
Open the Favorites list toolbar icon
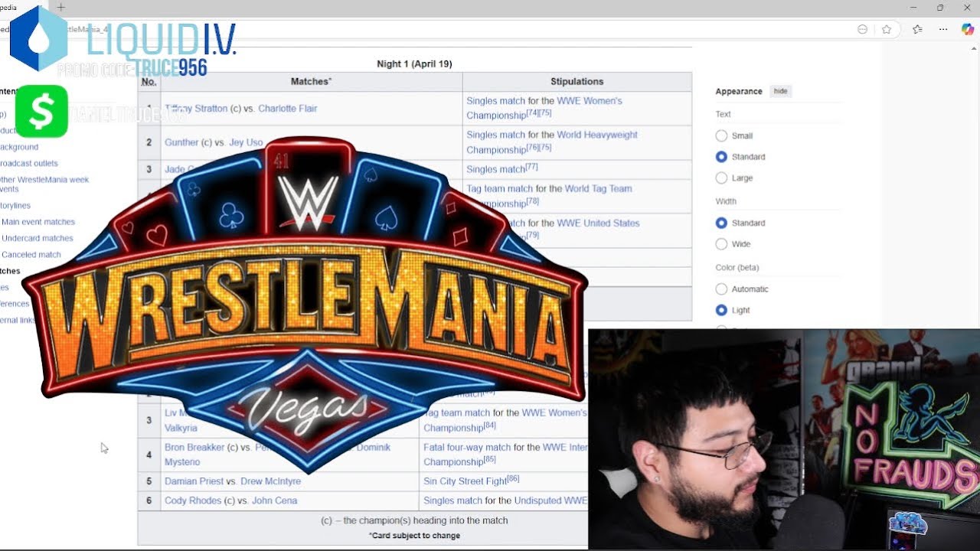917,29
